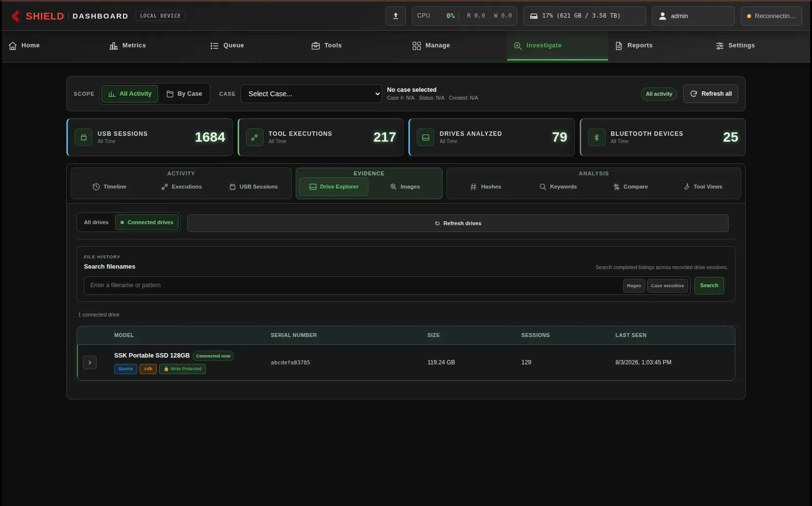Click the LAST SEEN column header
This screenshot has height=506, width=812.
point(630,335)
